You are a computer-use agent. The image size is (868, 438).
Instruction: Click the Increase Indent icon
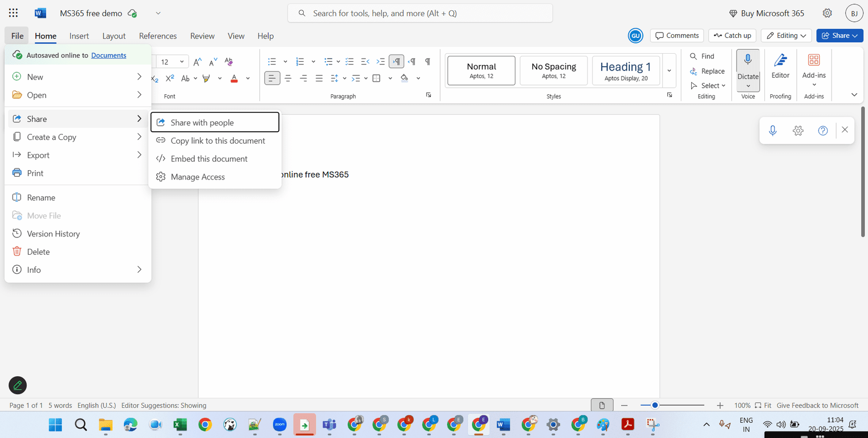[380, 62]
